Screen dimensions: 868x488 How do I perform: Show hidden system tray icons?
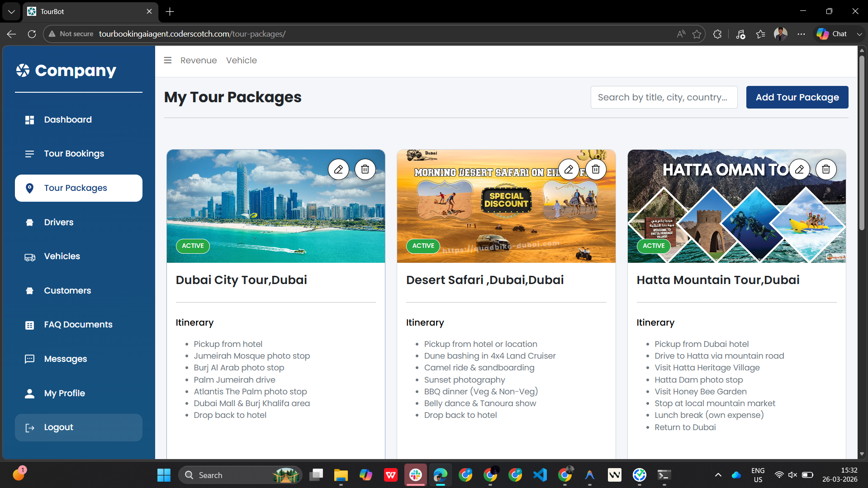coord(718,475)
